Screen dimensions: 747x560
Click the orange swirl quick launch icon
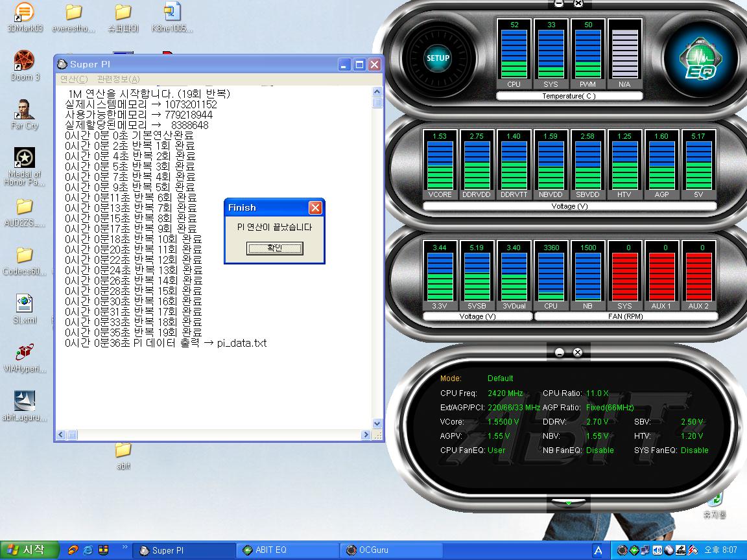73,550
